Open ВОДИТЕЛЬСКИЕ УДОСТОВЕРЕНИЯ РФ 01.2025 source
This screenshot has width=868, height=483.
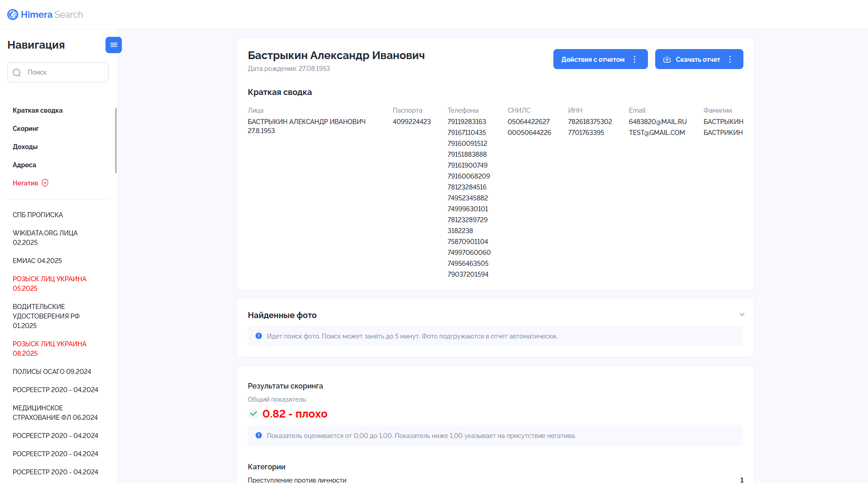tap(46, 316)
